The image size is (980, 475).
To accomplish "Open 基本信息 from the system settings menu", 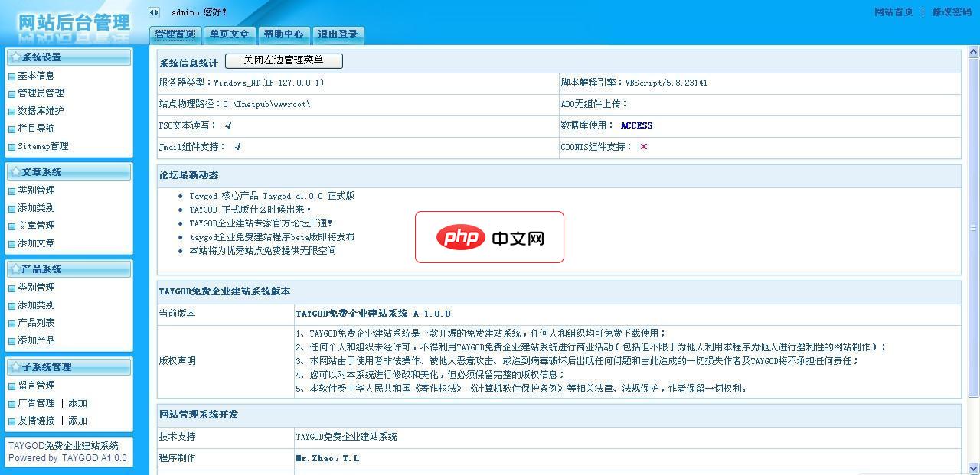I will 36,75.
